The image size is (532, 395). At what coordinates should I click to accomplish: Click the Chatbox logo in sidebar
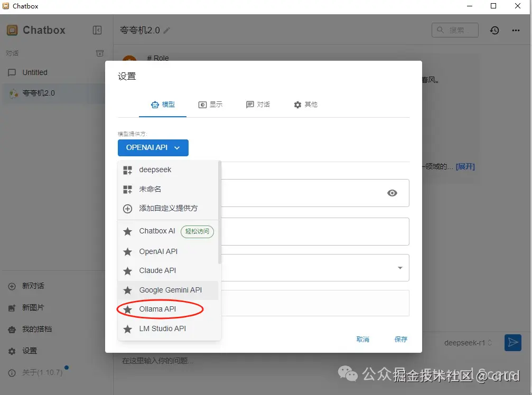[x=12, y=30]
